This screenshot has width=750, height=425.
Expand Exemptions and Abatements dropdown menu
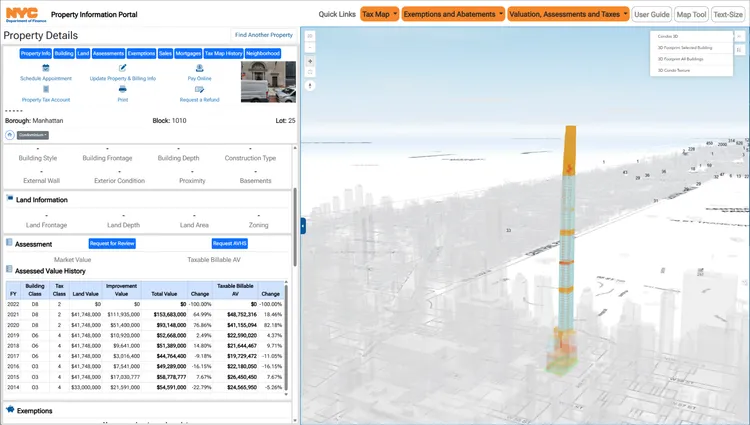point(452,14)
